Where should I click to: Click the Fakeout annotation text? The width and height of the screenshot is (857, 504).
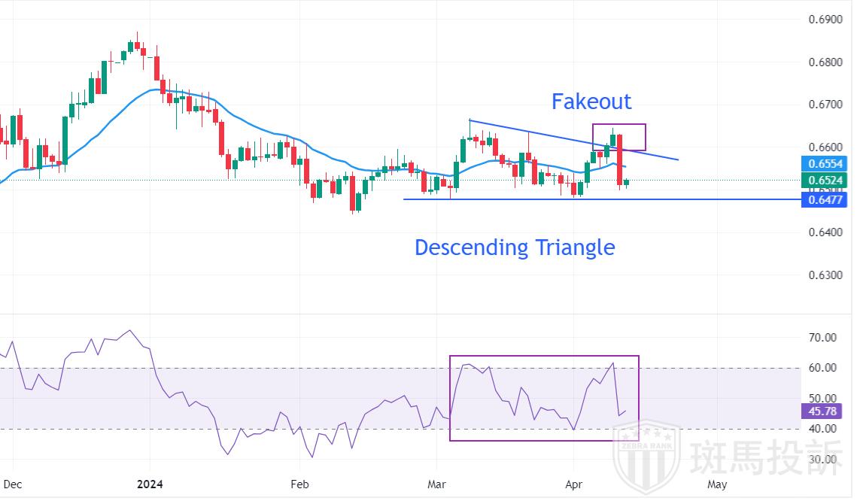(x=591, y=101)
